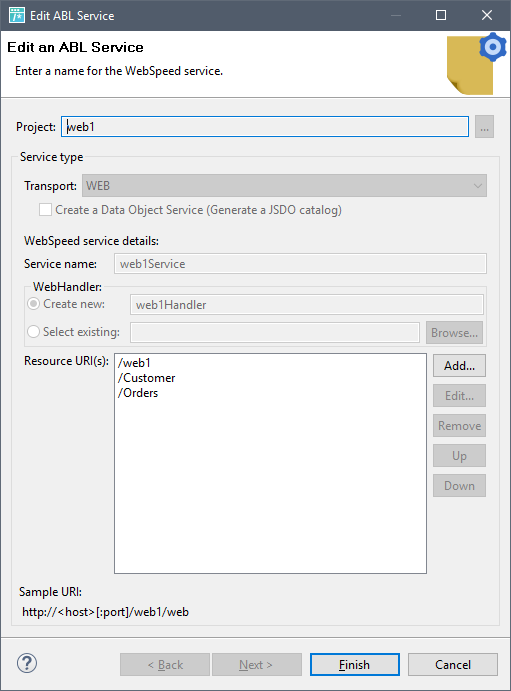Maximize the Edit ABL Service dialog
The height and width of the screenshot is (691, 511).
[x=441, y=15]
